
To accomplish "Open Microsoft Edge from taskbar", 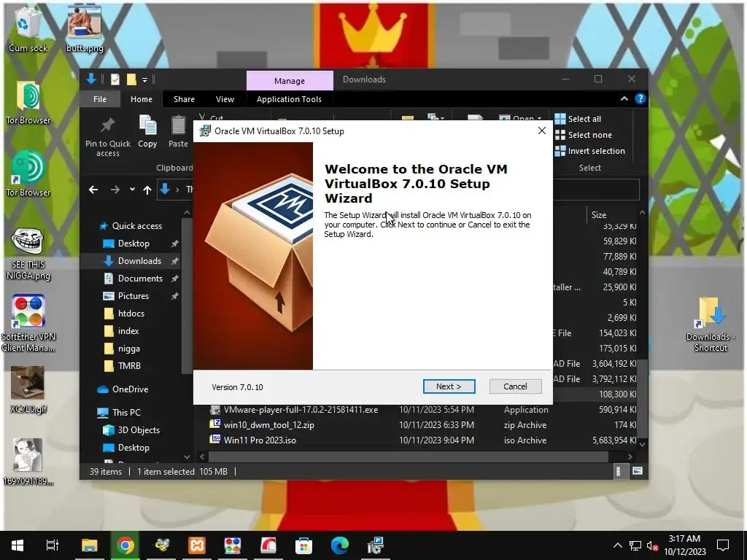I will [x=339, y=545].
